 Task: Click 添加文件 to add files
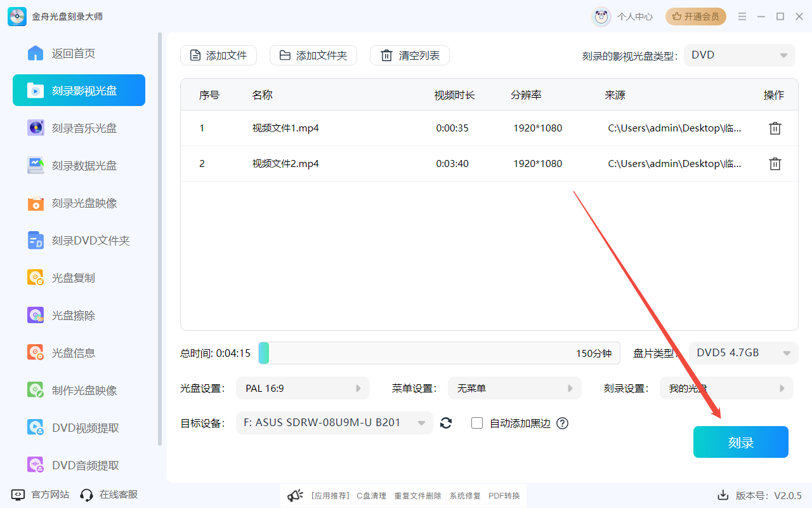[218, 55]
